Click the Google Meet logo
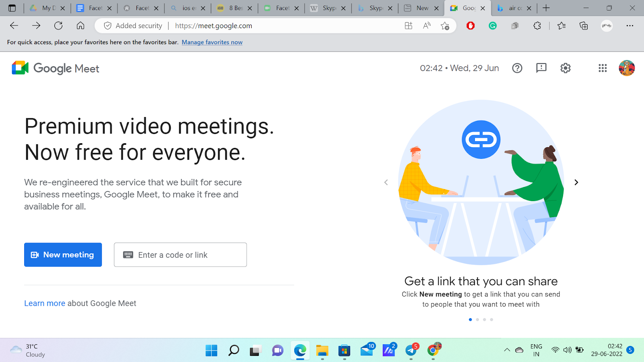Image resolution: width=644 pixels, height=362 pixels. (x=56, y=68)
